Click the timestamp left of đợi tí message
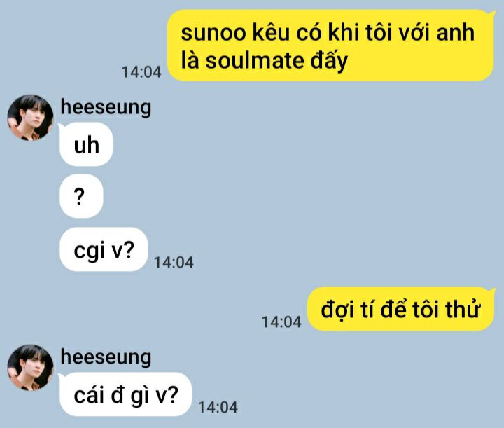This screenshot has width=504, height=428. [x=281, y=322]
